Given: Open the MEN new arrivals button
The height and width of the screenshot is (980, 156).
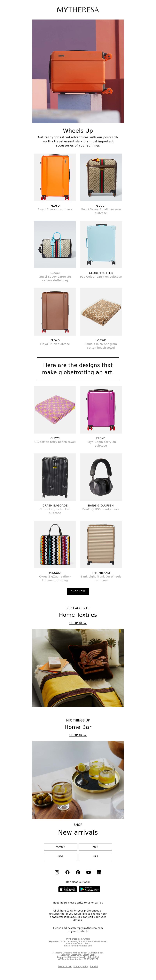Looking at the screenshot, I should 96,847.
